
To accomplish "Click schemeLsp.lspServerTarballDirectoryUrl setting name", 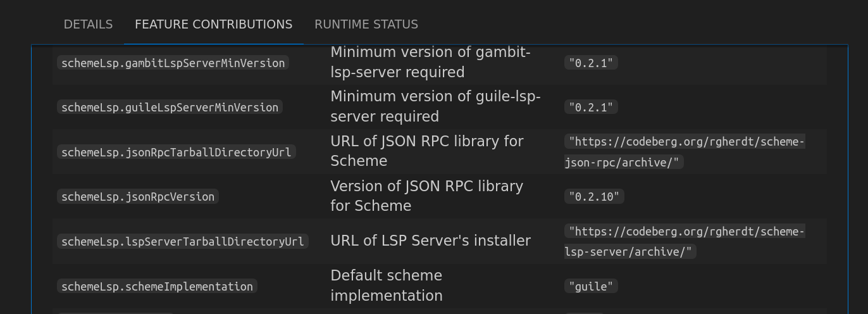I will [183, 241].
